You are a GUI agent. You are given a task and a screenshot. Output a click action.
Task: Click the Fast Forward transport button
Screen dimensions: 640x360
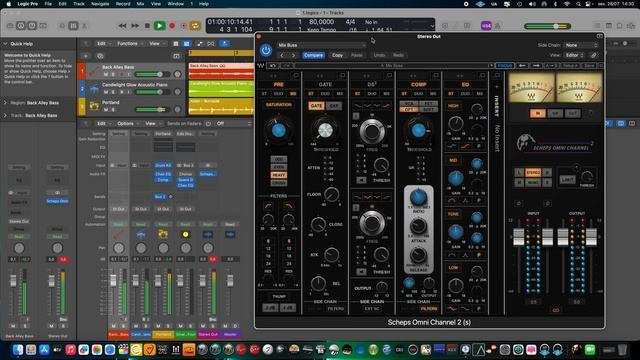pyautogui.click(x=135, y=26)
